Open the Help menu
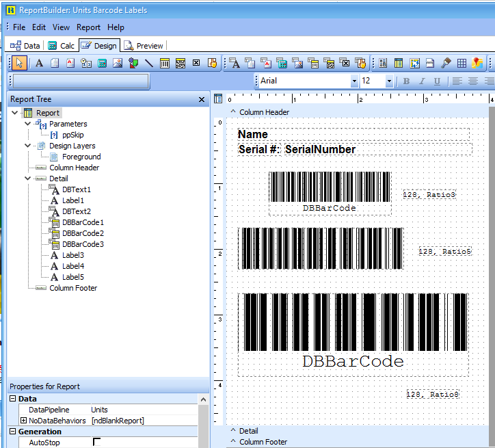Viewport: 495px width, 448px height. point(116,27)
